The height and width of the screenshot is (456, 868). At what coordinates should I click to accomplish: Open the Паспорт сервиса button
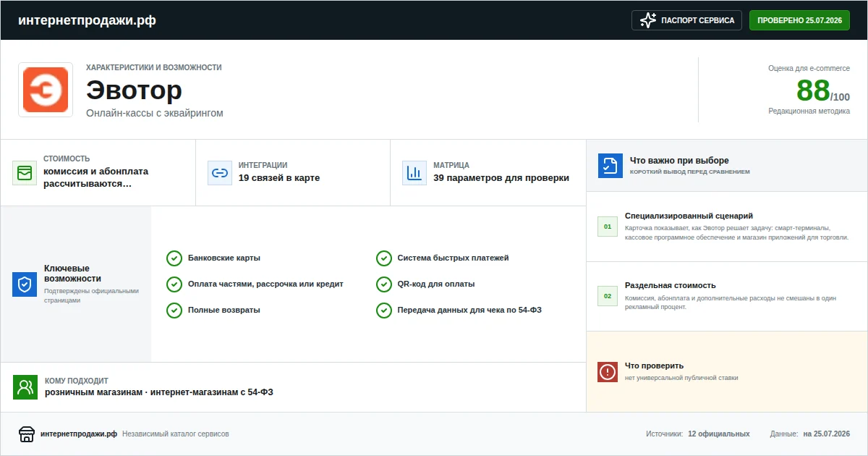[687, 20]
